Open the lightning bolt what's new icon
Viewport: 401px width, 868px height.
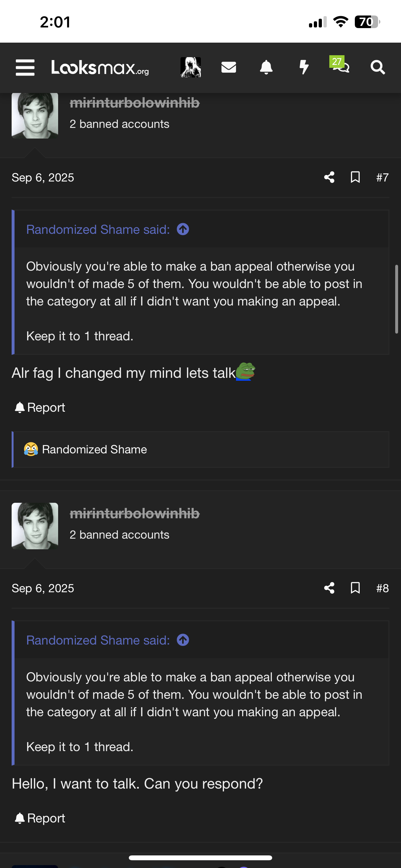(304, 67)
